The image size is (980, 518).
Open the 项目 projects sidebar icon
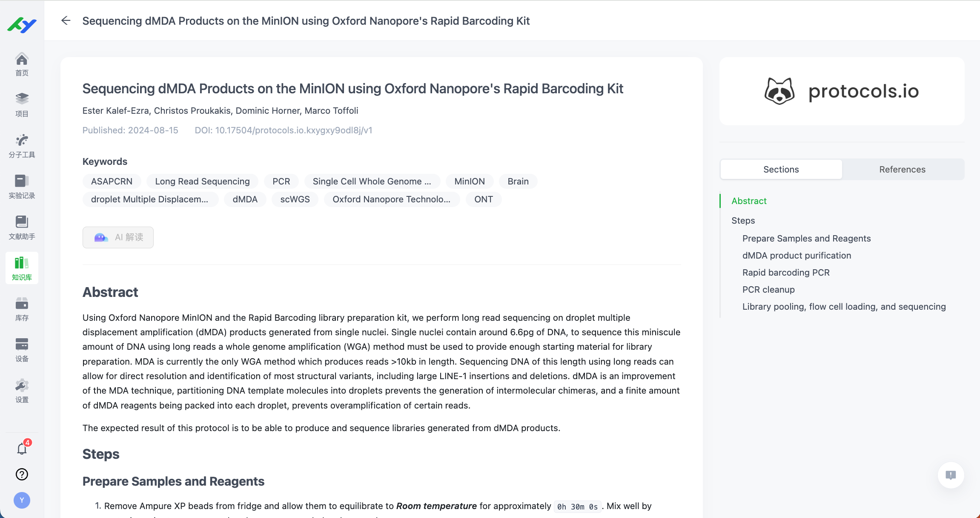point(22,105)
